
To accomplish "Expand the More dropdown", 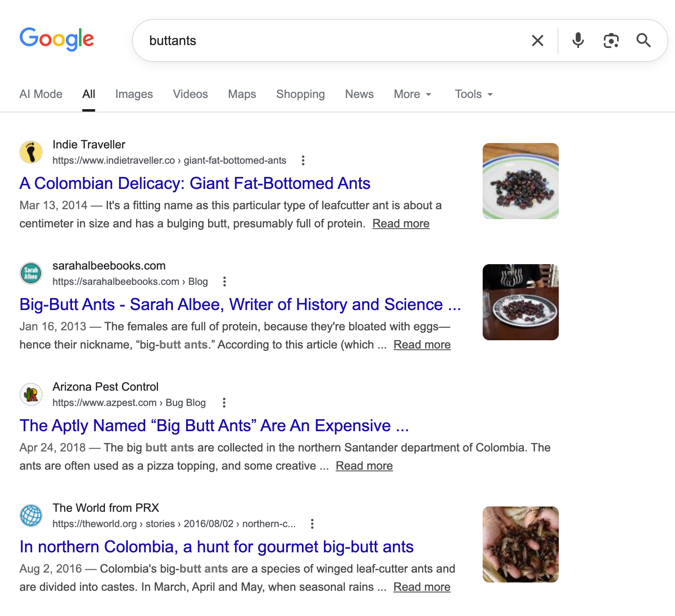I will point(412,94).
